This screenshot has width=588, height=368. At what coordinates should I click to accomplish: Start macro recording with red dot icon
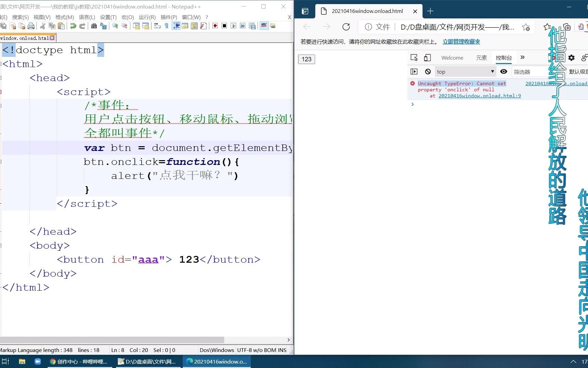(215, 26)
